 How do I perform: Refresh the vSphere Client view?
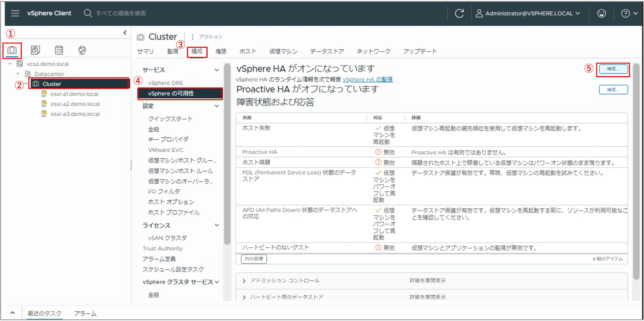(459, 13)
